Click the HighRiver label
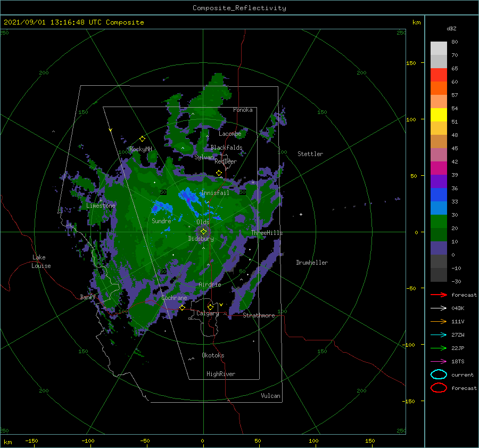The image size is (479, 448). (x=221, y=374)
